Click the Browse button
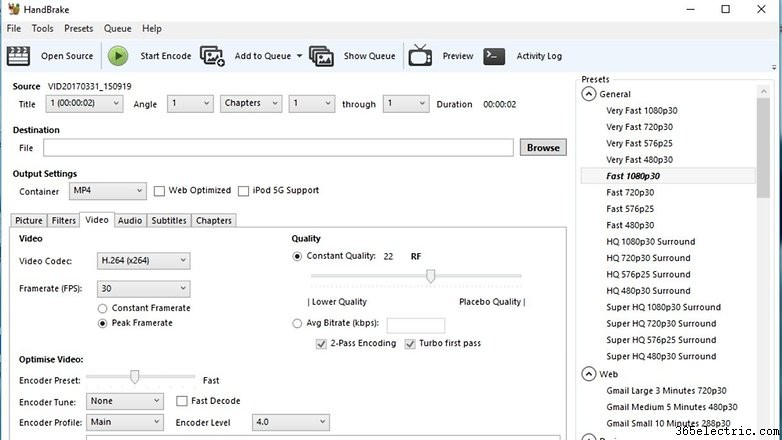This screenshot has height=440, width=782. [x=543, y=148]
